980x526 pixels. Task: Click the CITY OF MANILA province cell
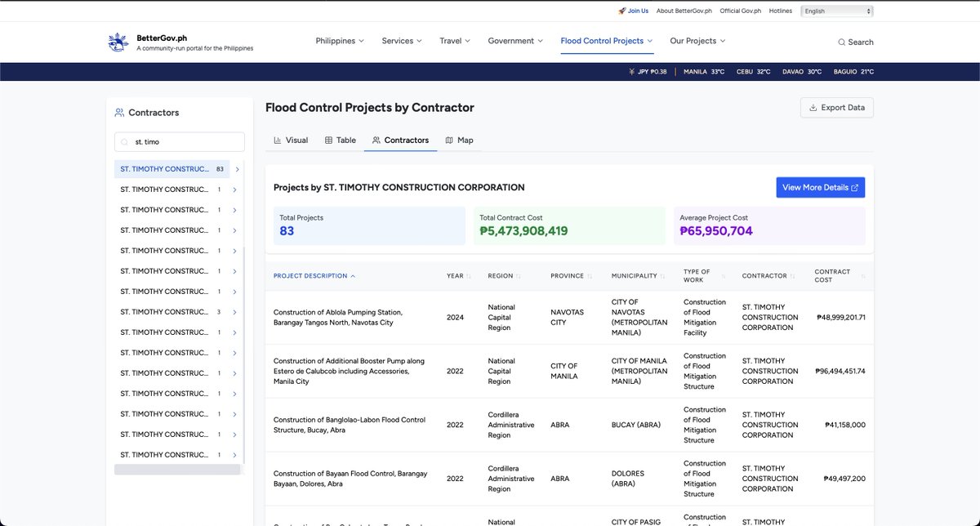click(564, 371)
